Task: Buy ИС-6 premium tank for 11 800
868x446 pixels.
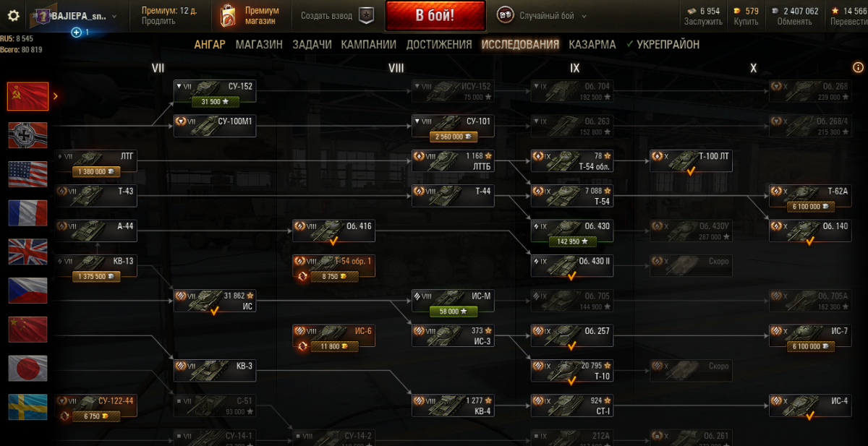Action: click(334, 346)
